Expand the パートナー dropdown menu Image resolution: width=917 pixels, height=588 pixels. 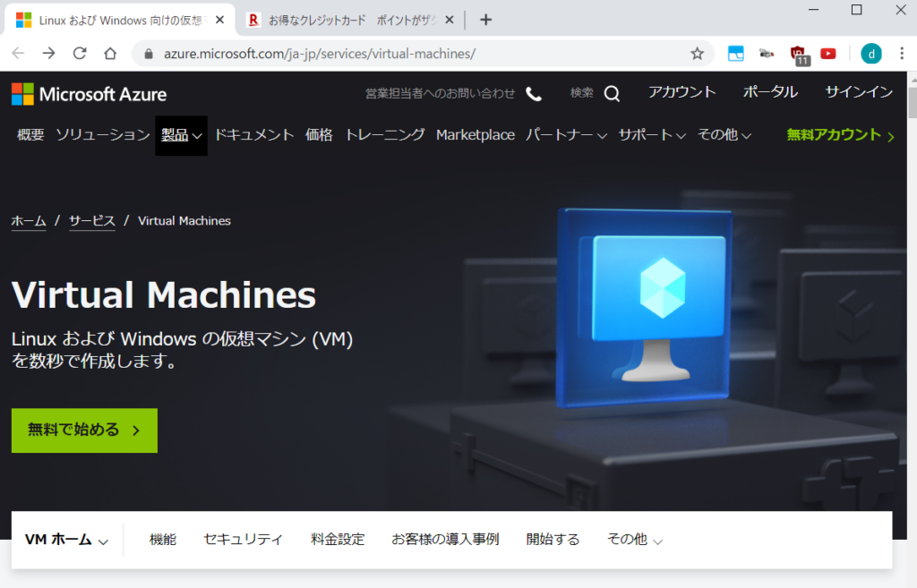tap(566, 135)
